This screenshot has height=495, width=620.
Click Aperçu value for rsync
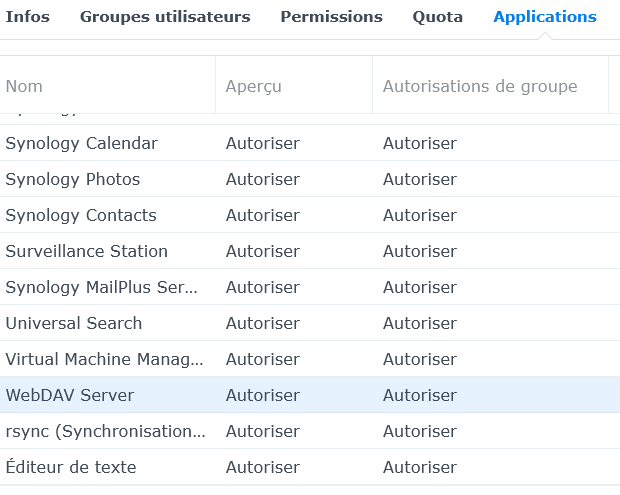click(x=263, y=431)
